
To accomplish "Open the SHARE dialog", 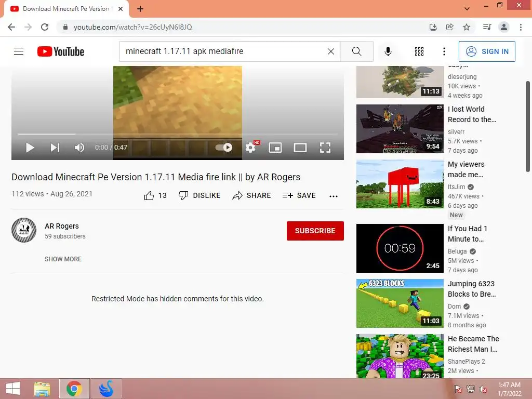I will (x=252, y=195).
